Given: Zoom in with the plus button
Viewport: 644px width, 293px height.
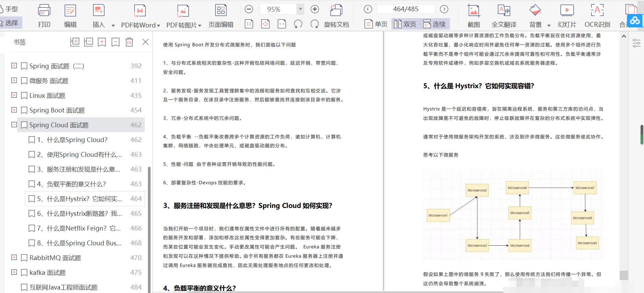Looking at the screenshot, I should [x=315, y=9].
